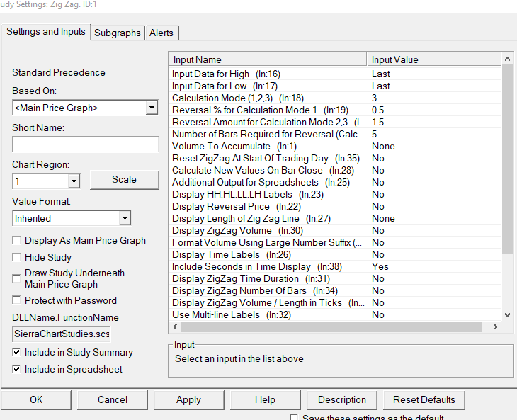The image size is (517, 420).
Task: Uncheck Include in Study Summary
Action: tap(16, 352)
